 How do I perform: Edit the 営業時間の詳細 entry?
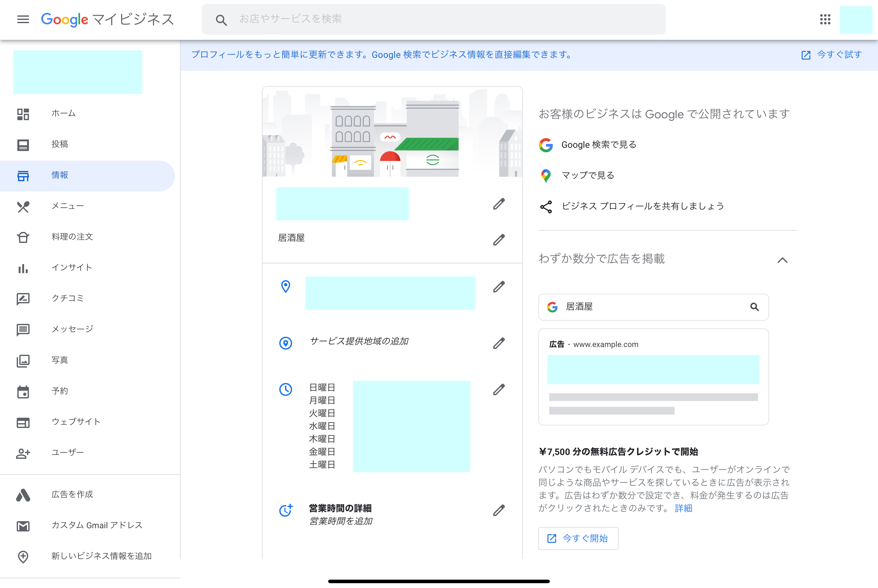(x=499, y=510)
